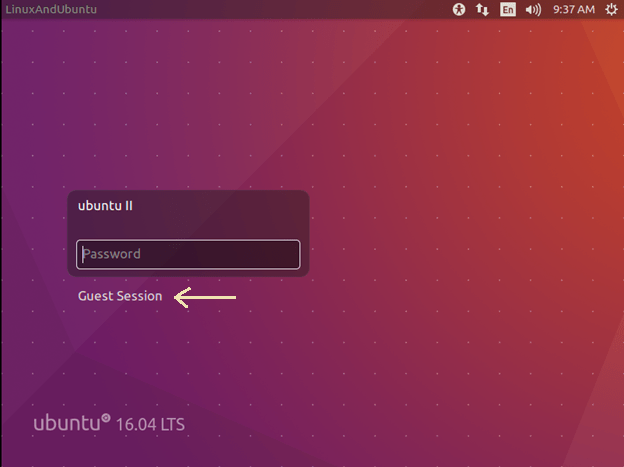Open the network connection indicator
This screenshot has width=624, height=467.
[482, 9]
